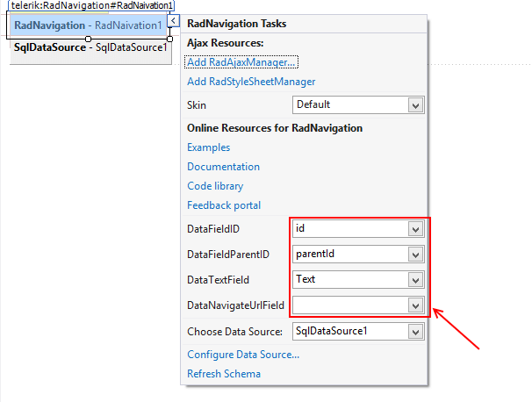The width and height of the screenshot is (532, 402).
Task: Click Add RadAjaxManager link
Action: [x=241, y=62]
